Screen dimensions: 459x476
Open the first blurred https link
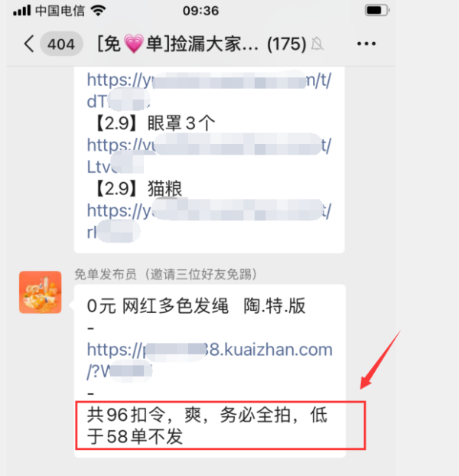tap(209, 90)
